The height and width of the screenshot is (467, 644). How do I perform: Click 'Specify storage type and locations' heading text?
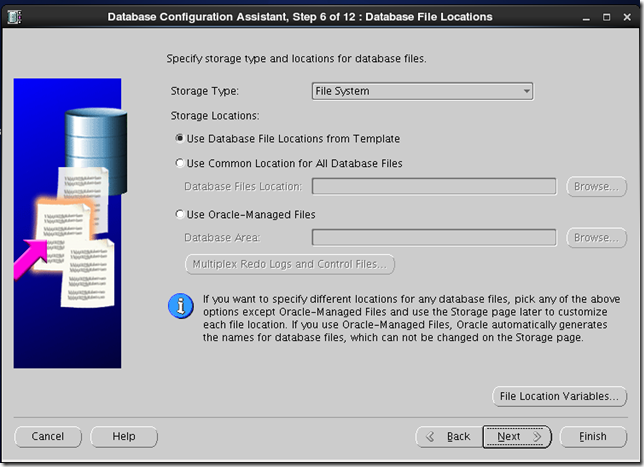point(296,59)
